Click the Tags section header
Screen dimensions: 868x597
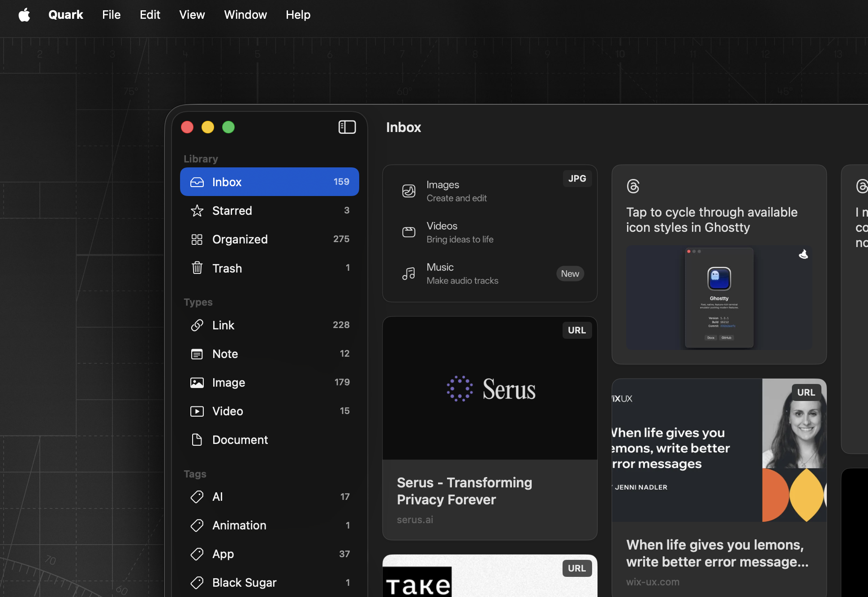[x=195, y=474]
